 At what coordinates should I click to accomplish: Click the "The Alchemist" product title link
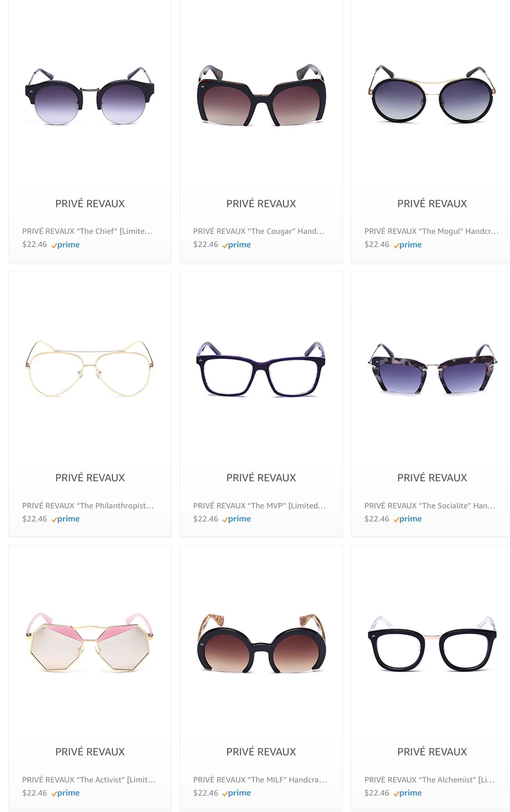pos(430,780)
